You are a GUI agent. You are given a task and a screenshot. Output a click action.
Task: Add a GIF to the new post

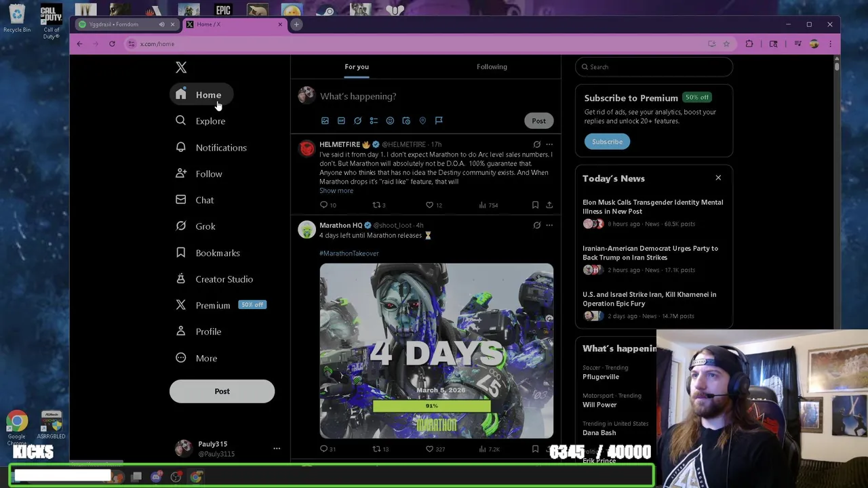coord(341,121)
